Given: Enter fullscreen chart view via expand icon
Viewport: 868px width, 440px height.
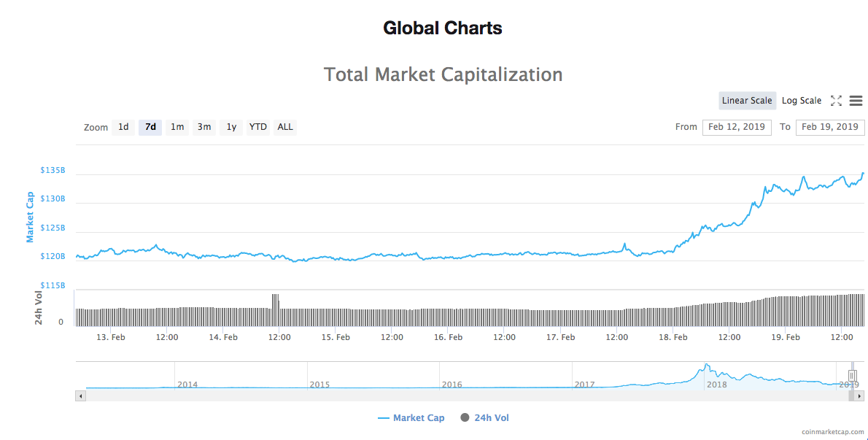Looking at the screenshot, I should (x=837, y=101).
